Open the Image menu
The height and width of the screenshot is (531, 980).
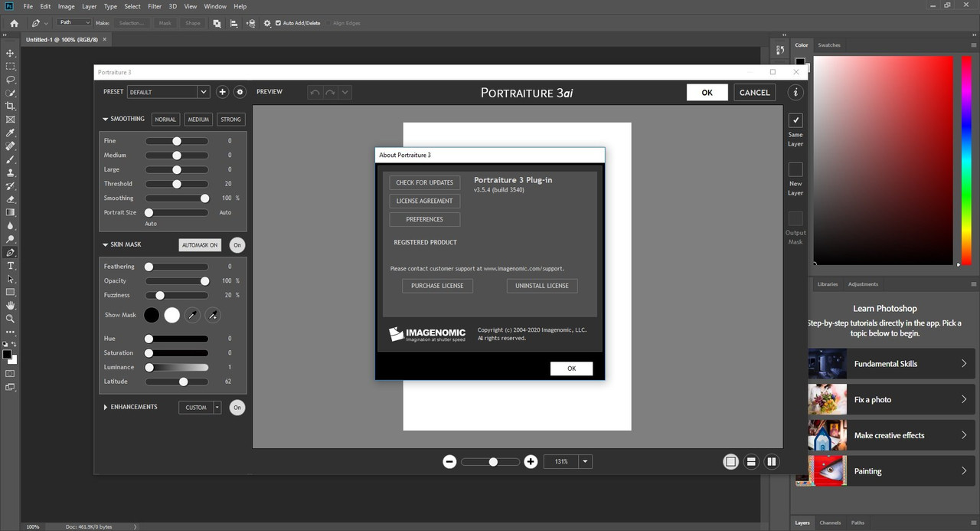click(x=66, y=6)
